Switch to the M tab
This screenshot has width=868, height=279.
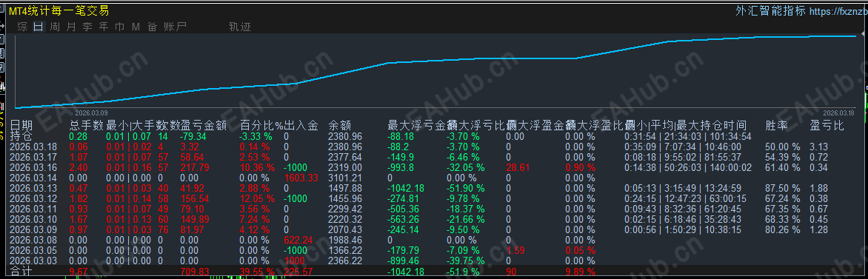(136, 27)
